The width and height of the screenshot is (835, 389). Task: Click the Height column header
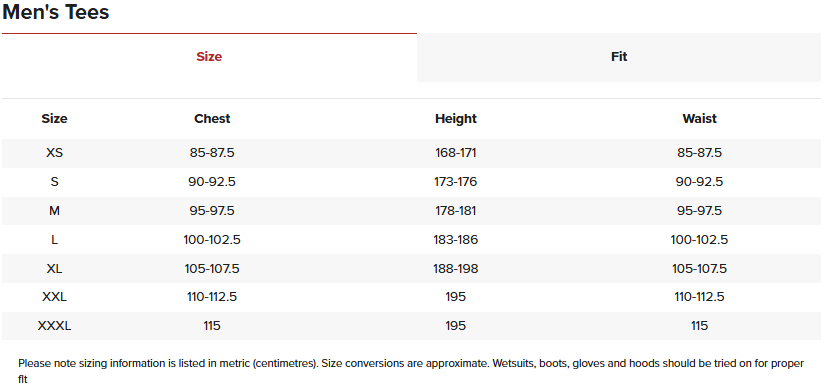tap(455, 118)
